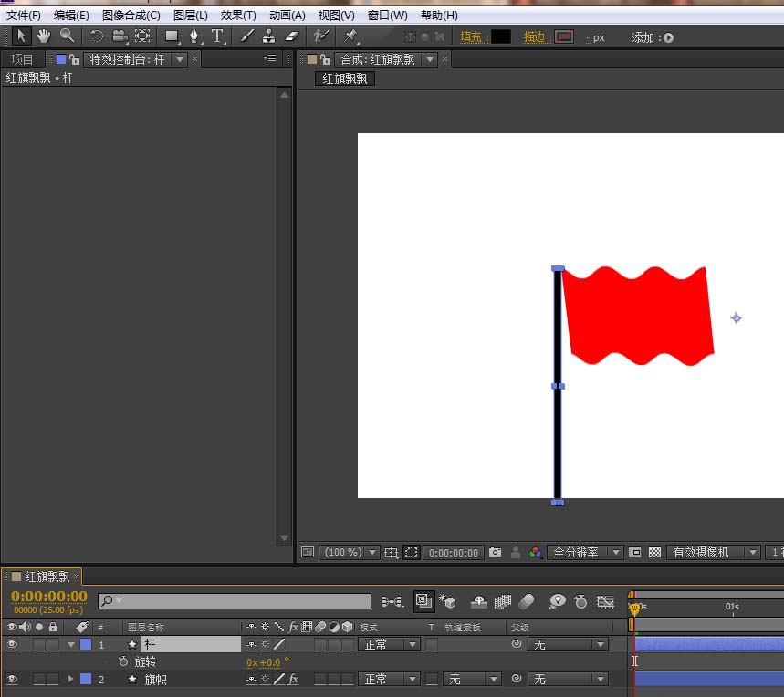Select the Brush tool
The width and height of the screenshot is (784, 697).
point(246,36)
